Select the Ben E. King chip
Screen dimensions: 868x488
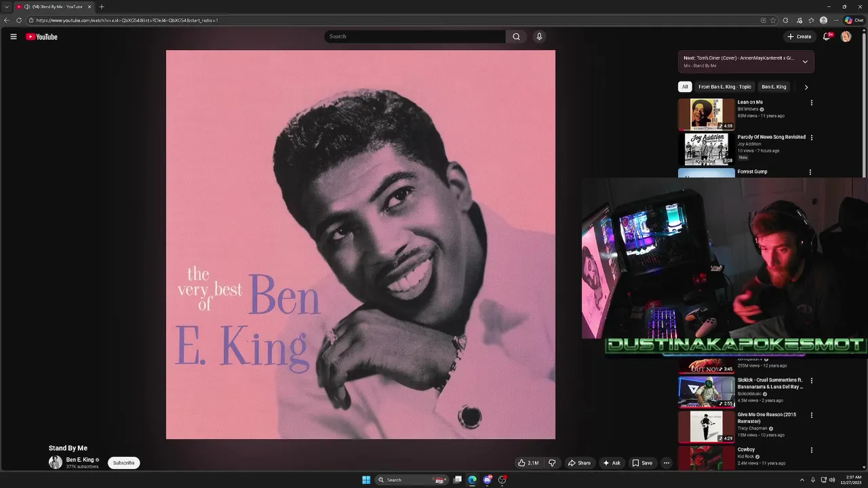(x=774, y=87)
